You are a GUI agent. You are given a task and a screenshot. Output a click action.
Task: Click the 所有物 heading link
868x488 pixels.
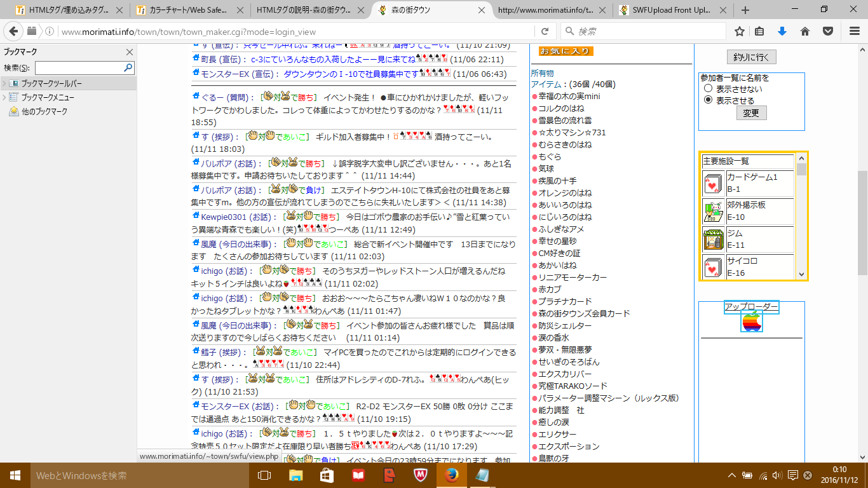[543, 73]
